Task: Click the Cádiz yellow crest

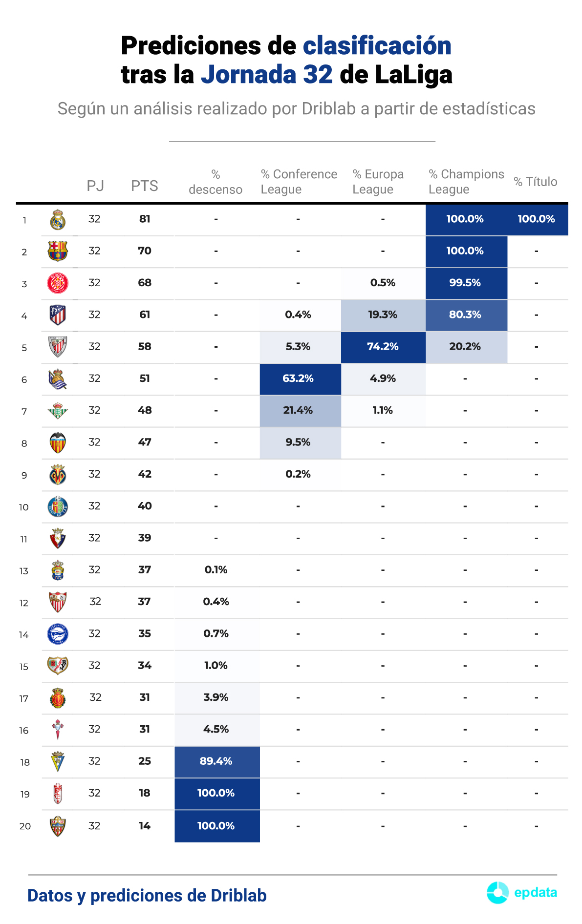Action: coord(58,761)
